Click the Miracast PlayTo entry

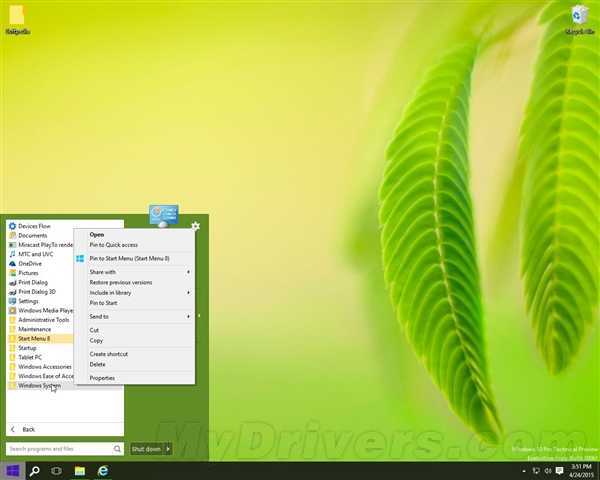point(40,245)
